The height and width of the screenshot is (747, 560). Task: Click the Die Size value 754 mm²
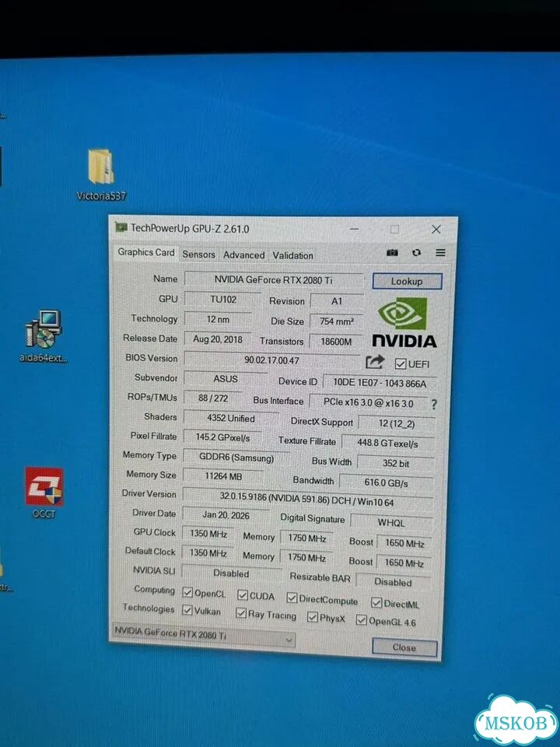click(x=336, y=321)
